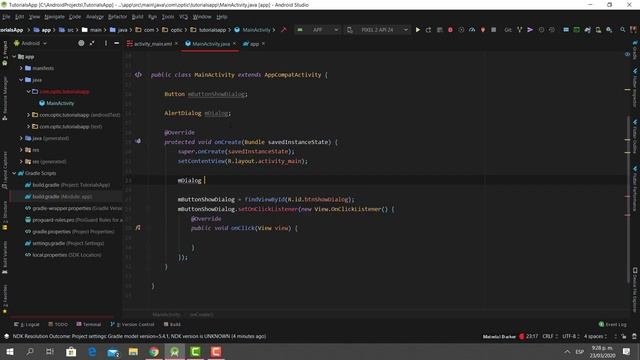Click the 'main' breadcrumb in navigation bar
Image resolution: width=640 pixels, height=360 pixels.
tap(95, 30)
